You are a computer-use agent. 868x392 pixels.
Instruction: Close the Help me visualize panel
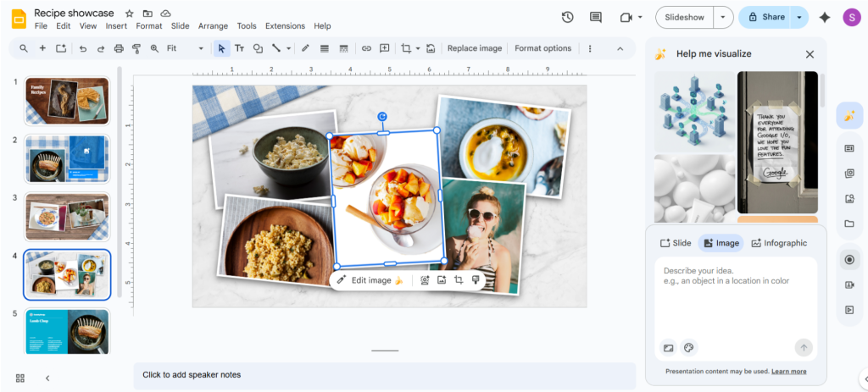point(810,54)
